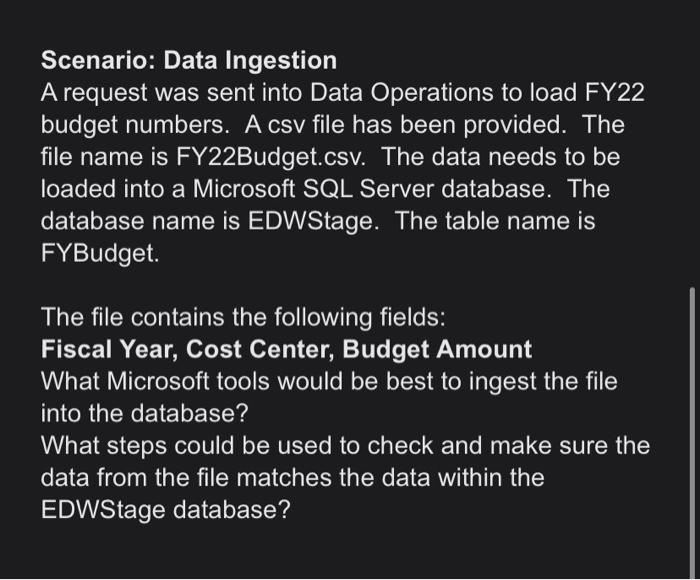The width and height of the screenshot is (700, 580).
Task: Click the line 'data from the file matches the data within the'
Action: point(292,478)
